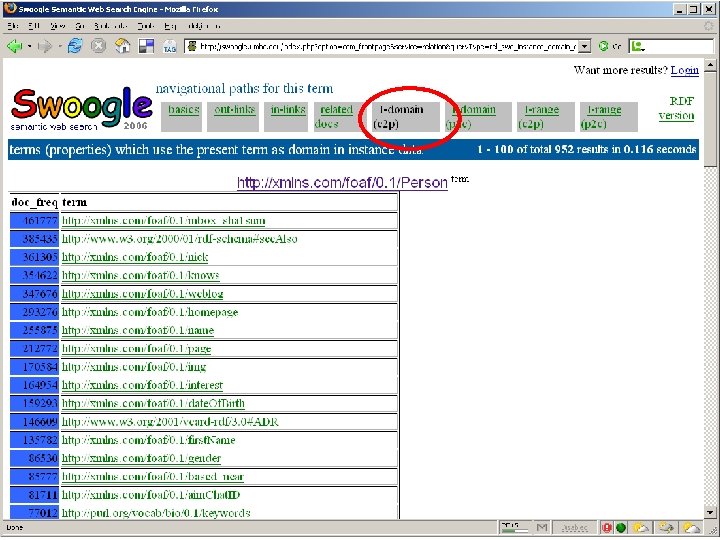This screenshot has height=540, width=720.
Task: Open the rdf-schema#seeAlso term link
Action: coord(180,239)
